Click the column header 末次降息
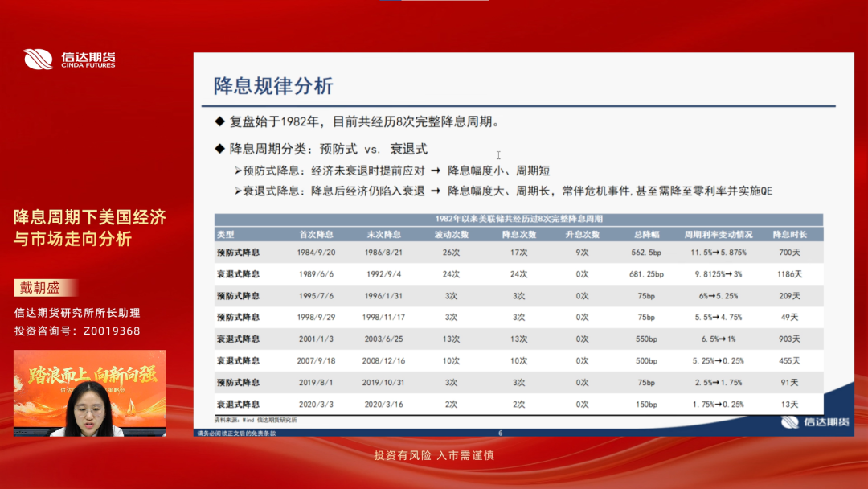 point(383,235)
